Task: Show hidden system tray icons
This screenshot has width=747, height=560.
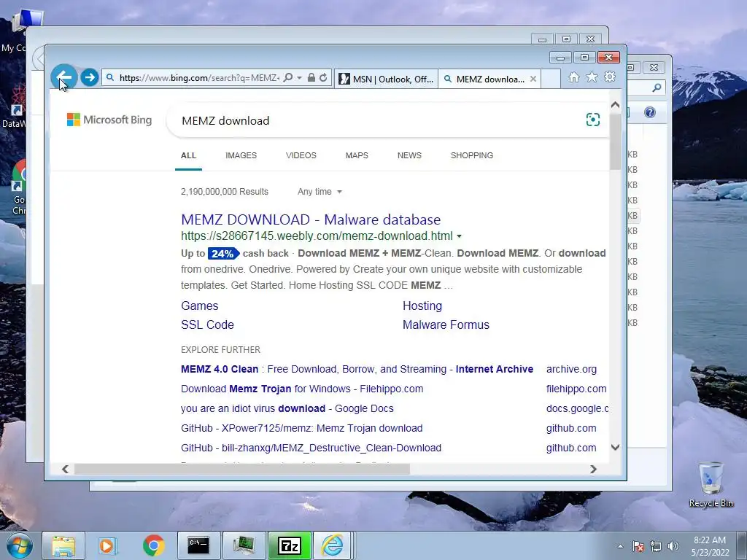Action: [x=620, y=546]
